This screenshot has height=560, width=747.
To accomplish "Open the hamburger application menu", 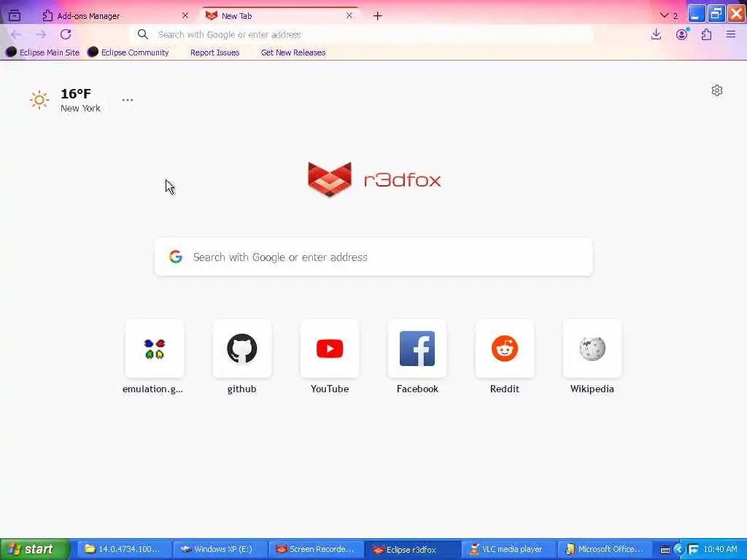I will coord(731,34).
